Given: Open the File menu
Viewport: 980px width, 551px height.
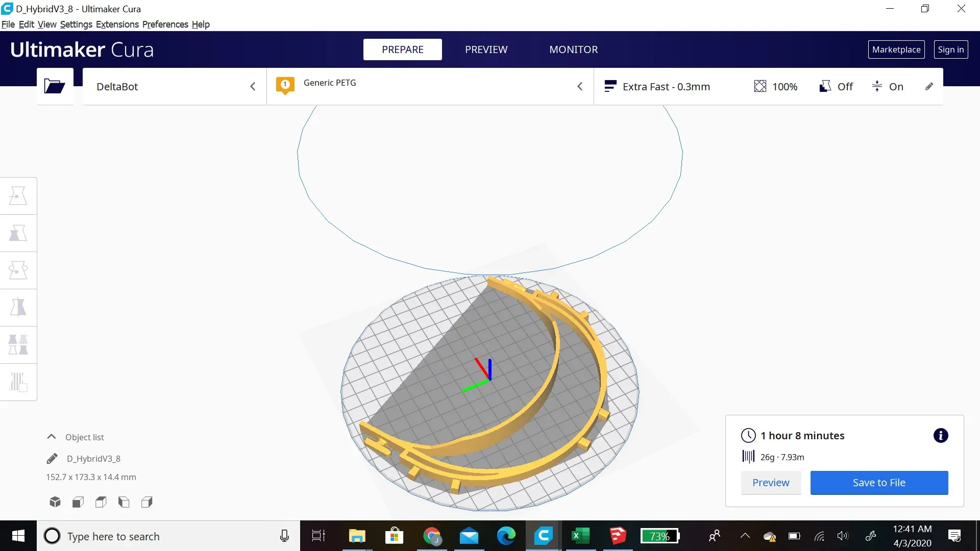Looking at the screenshot, I should coord(8,24).
